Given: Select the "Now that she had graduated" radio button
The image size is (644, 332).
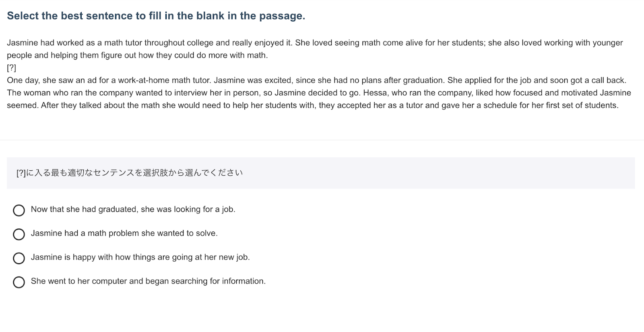Looking at the screenshot, I should [19, 210].
